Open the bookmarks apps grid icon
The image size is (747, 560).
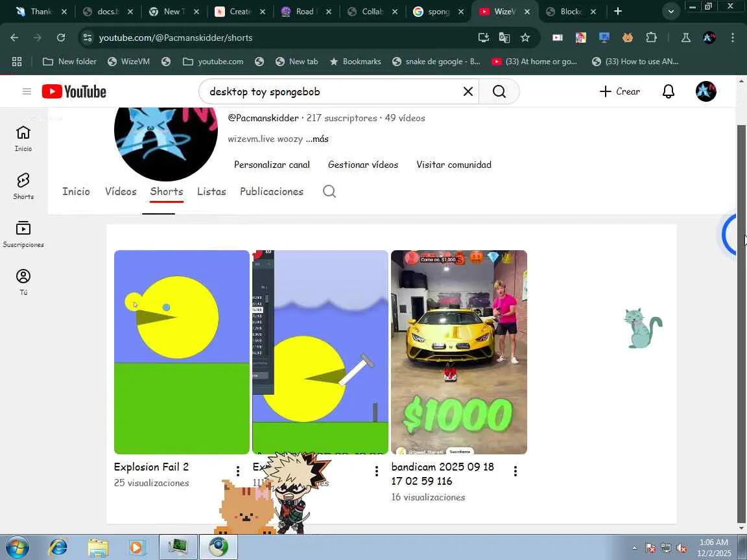tap(17, 62)
